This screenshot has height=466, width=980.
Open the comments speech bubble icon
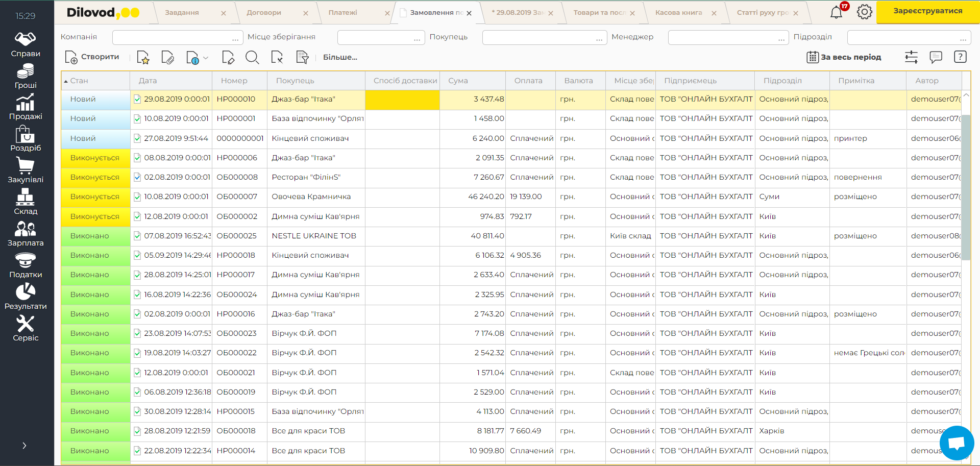[x=936, y=57]
